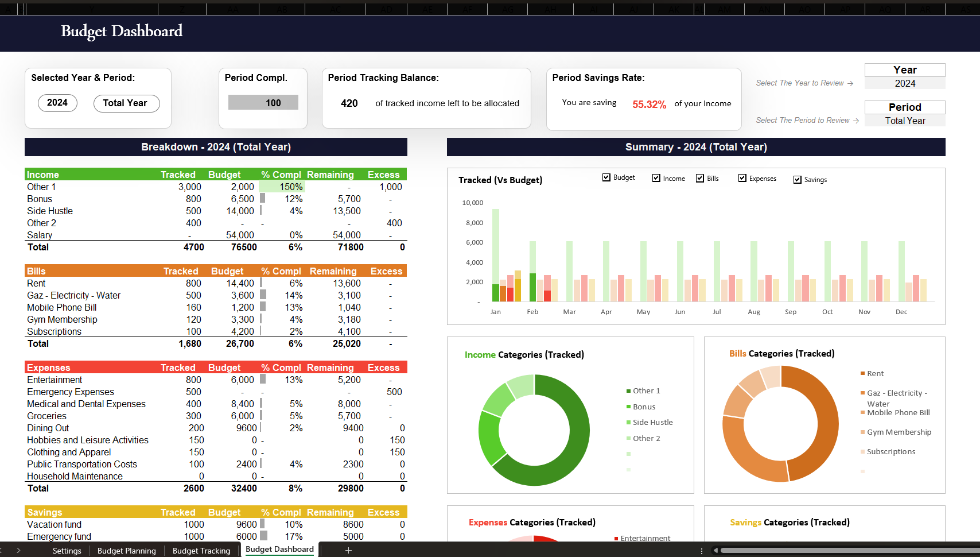The height and width of the screenshot is (557, 980).
Task: Switch to the Budget Tracking sheet
Action: [x=201, y=550]
